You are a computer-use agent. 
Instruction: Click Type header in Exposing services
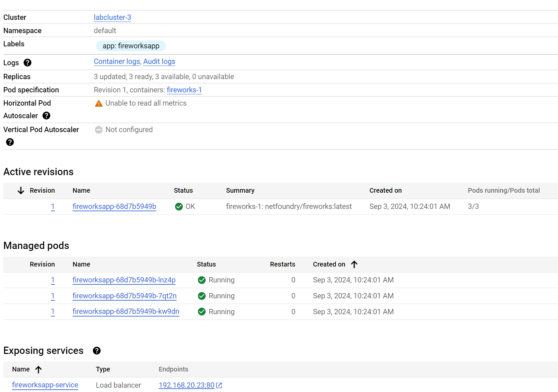(103, 369)
